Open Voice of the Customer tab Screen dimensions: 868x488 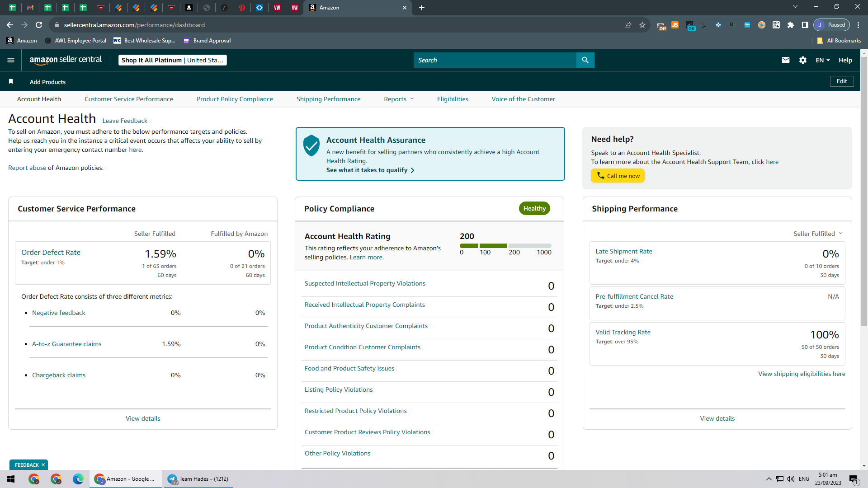coord(524,99)
